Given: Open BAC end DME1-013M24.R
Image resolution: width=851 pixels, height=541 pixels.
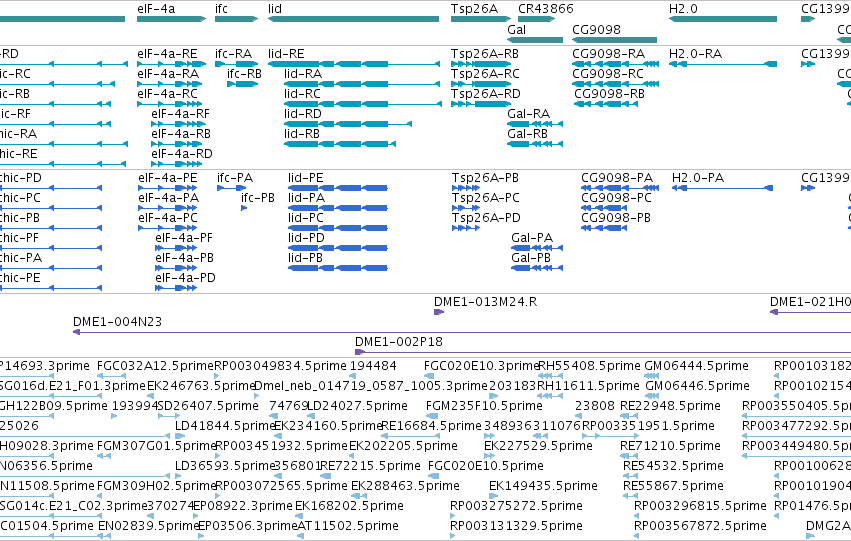Looking at the screenshot, I should [439, 312].
